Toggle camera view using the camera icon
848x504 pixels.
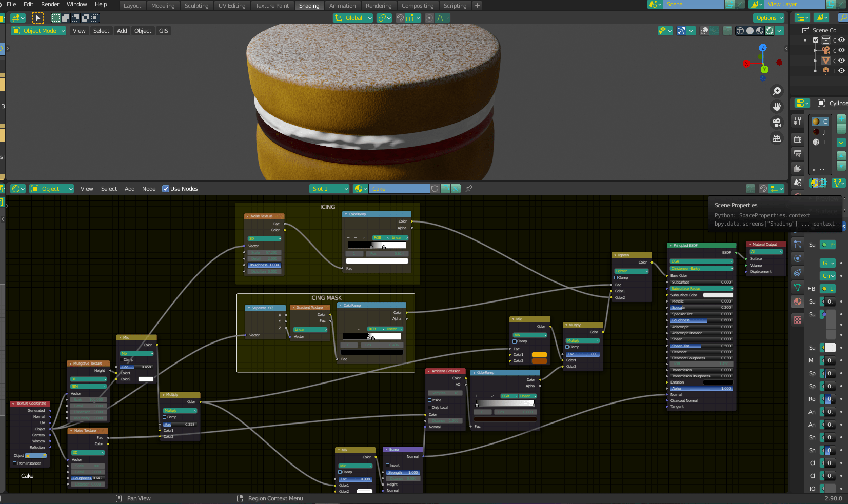[777, 122]
